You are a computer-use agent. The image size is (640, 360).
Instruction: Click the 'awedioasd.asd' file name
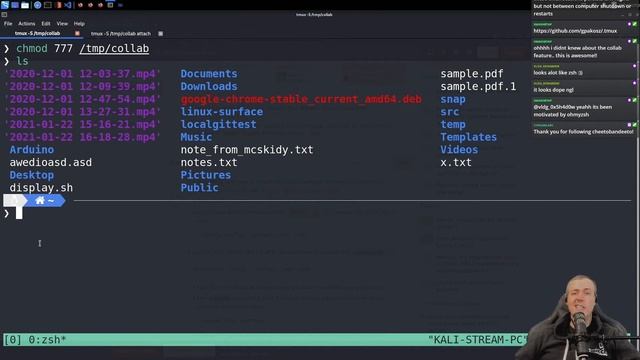point(51,162)
